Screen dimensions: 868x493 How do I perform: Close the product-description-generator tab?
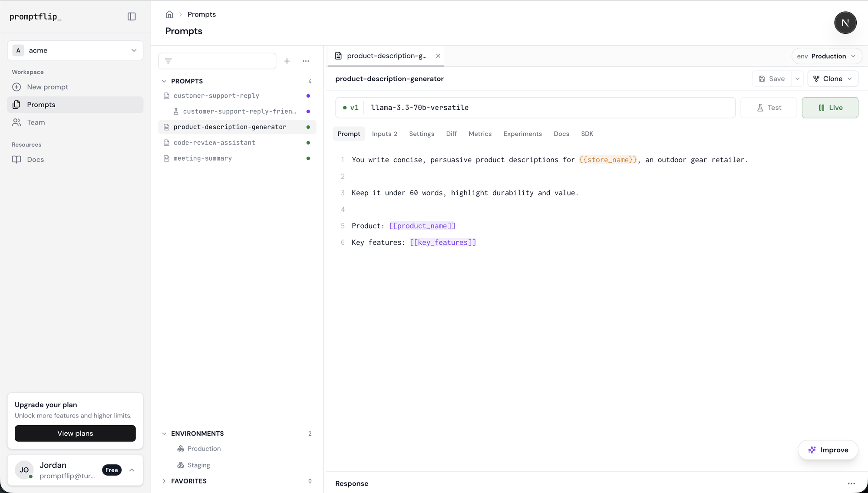[x=438, y=56]
